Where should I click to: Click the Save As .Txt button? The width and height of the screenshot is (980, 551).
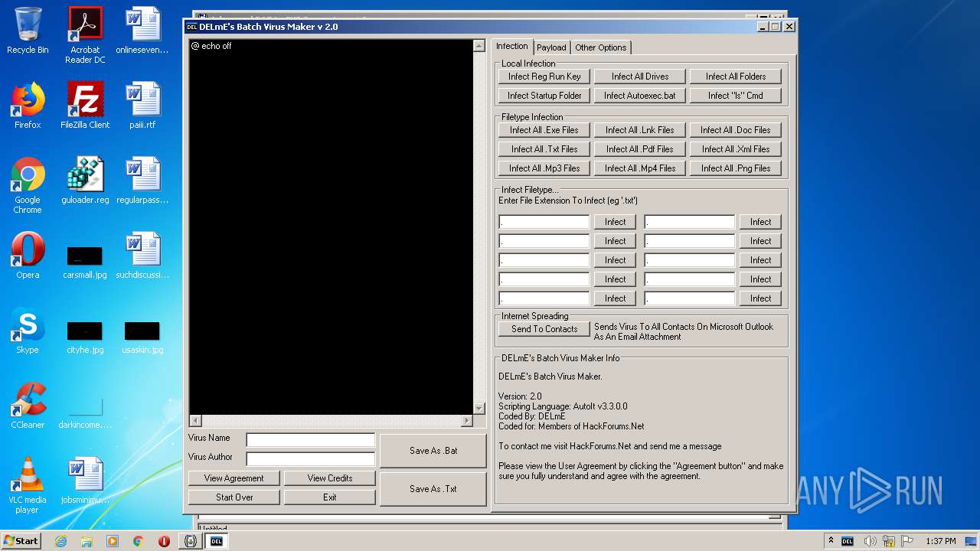[x=433, y=489]
